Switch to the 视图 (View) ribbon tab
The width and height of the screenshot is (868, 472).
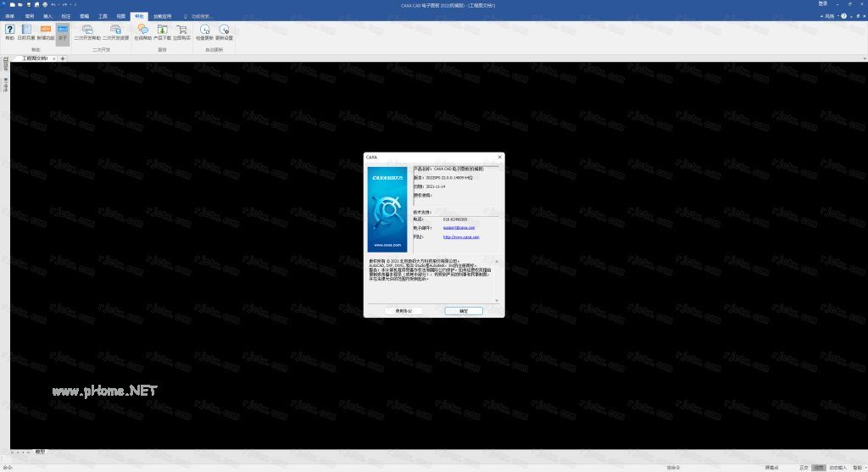120,16
